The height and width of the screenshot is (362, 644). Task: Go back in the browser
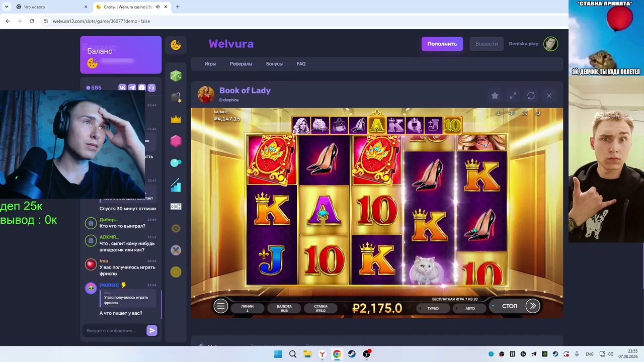pyautogui.click(x=8, y=21)
